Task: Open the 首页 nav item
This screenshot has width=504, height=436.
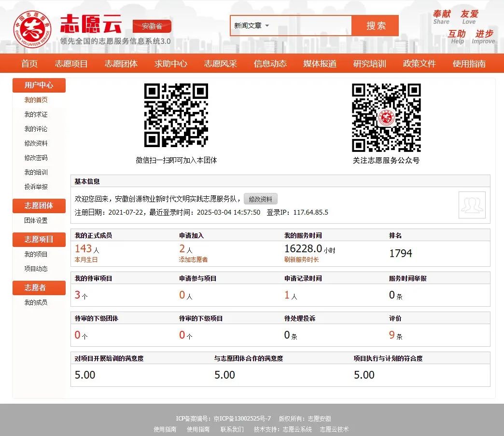Action: click(x=29, y=64)
